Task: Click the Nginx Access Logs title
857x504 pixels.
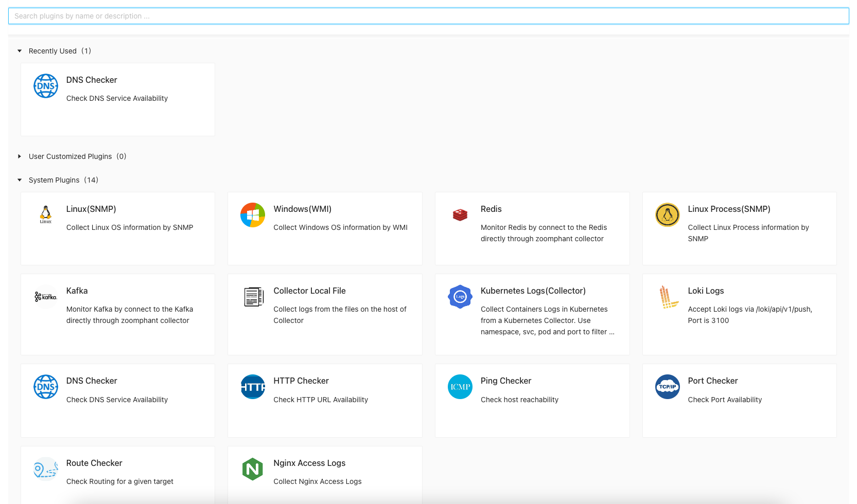Action: (x=309, y=463)
